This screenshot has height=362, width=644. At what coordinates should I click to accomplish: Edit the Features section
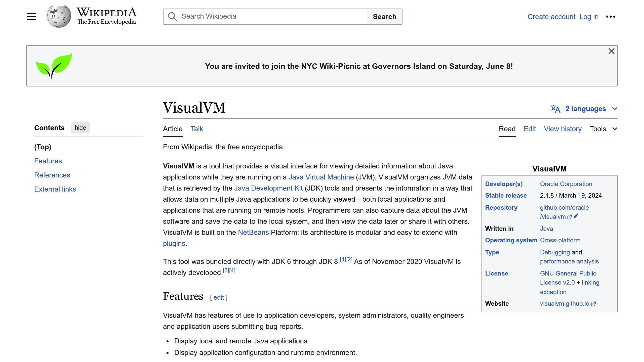click(219, 297)
